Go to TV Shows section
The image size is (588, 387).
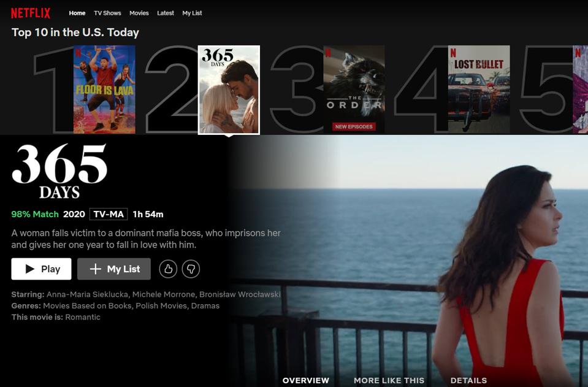pos(107,13)
